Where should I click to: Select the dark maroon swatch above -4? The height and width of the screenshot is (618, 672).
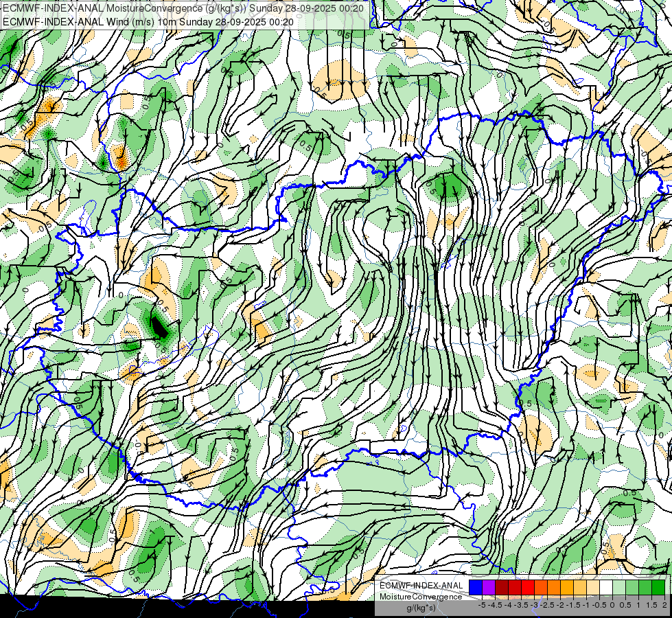tap(502, 587)
